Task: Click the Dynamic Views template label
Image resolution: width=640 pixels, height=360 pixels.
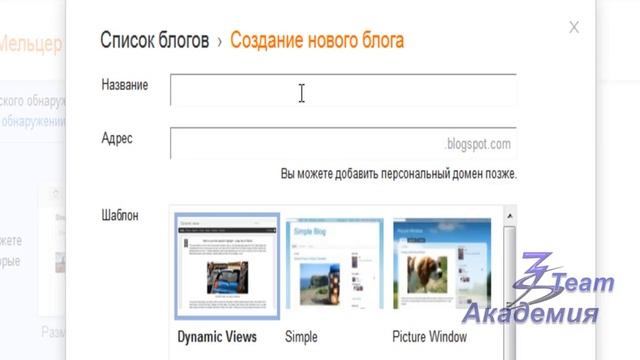Action: coord(217,337)
